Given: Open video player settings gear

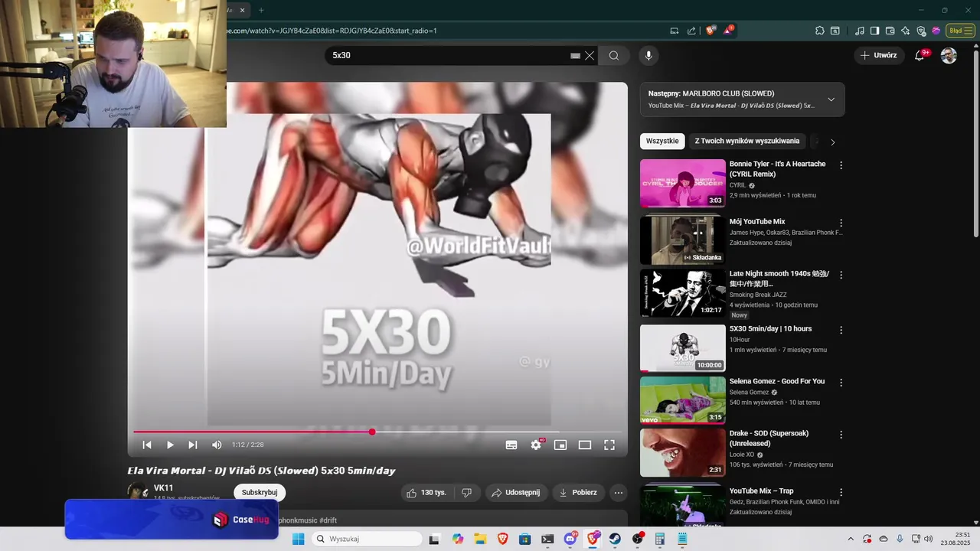Looking at the screenshot, I should pyautogui.click(x=536, y=445).
